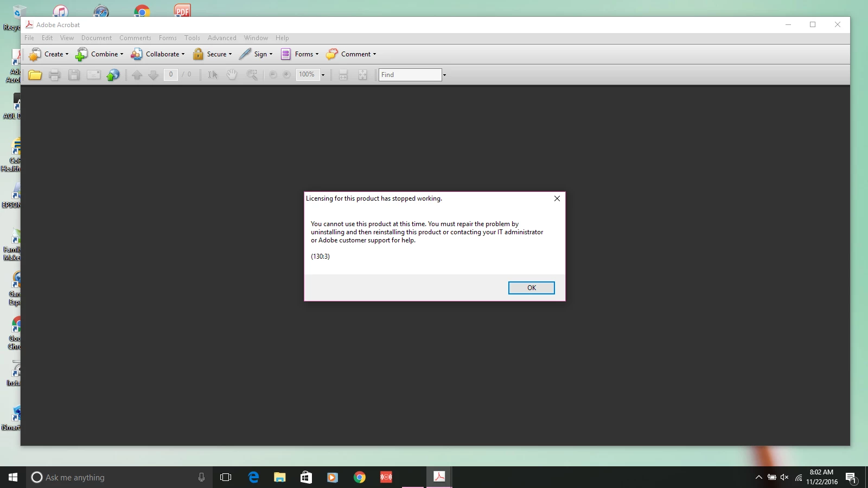
Task: Open the Document menu
Action: tap(97, 38)
